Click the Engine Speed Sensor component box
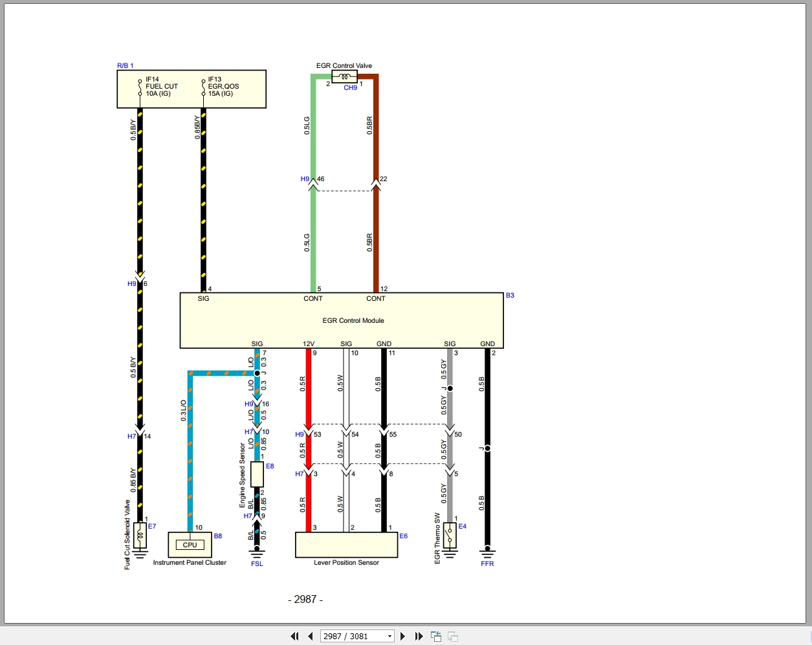This screenshot has width=812, height=645. coord(257,474)
